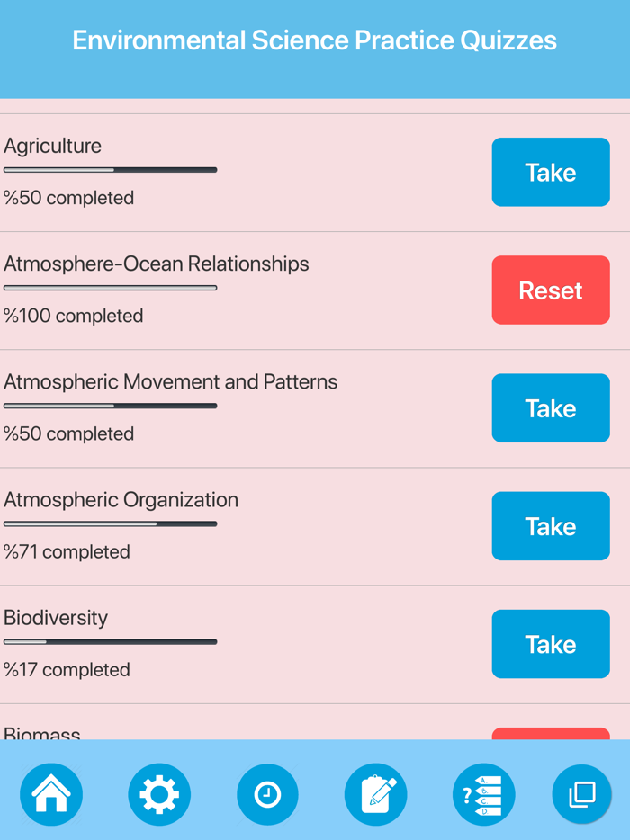Viewport: 630px width, 840px height.
Task: Select the Atmospheric Organization title text
Action: pos(121,500)
